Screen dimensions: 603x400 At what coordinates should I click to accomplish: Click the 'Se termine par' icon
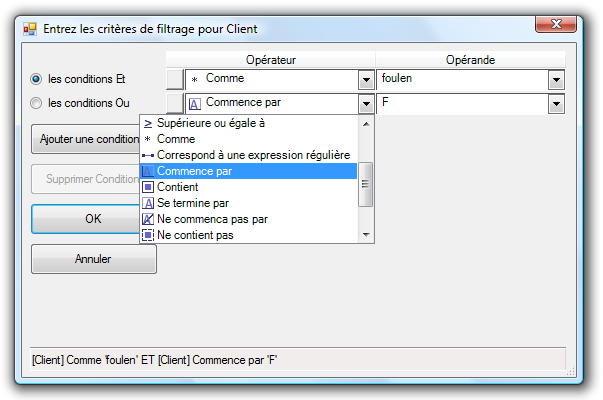coord(148,203)
